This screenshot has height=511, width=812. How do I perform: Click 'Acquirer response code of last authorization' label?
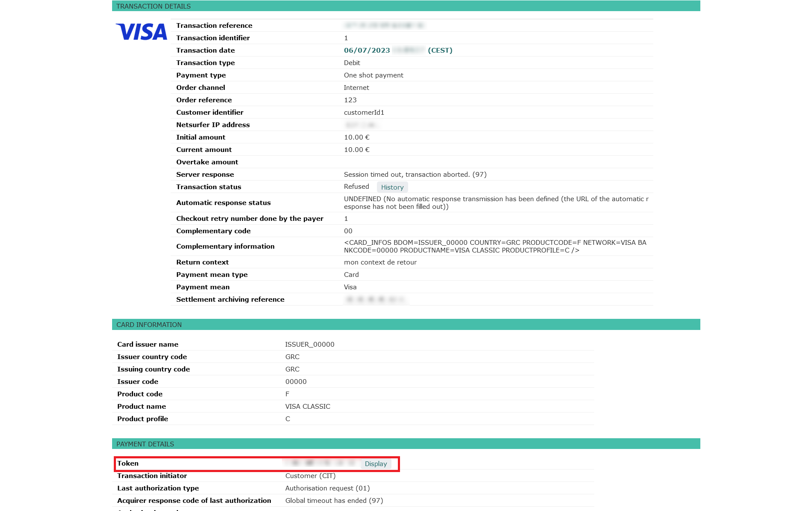[x=194, y=501]
